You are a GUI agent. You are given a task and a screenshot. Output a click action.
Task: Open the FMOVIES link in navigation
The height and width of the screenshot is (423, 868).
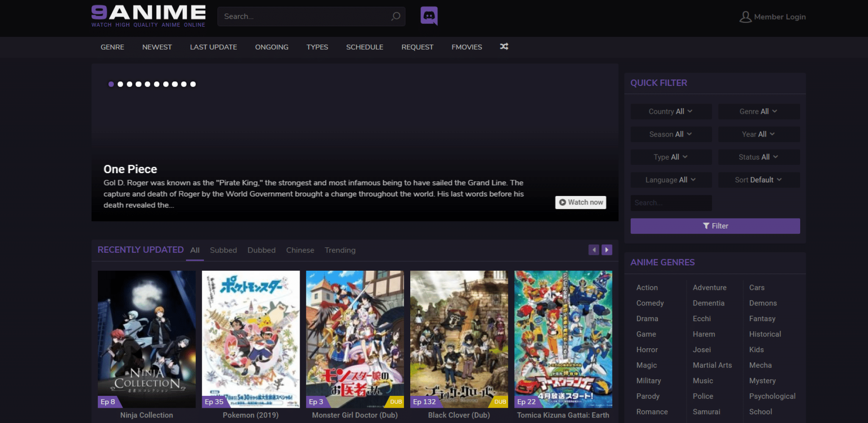tap(467, 47)
